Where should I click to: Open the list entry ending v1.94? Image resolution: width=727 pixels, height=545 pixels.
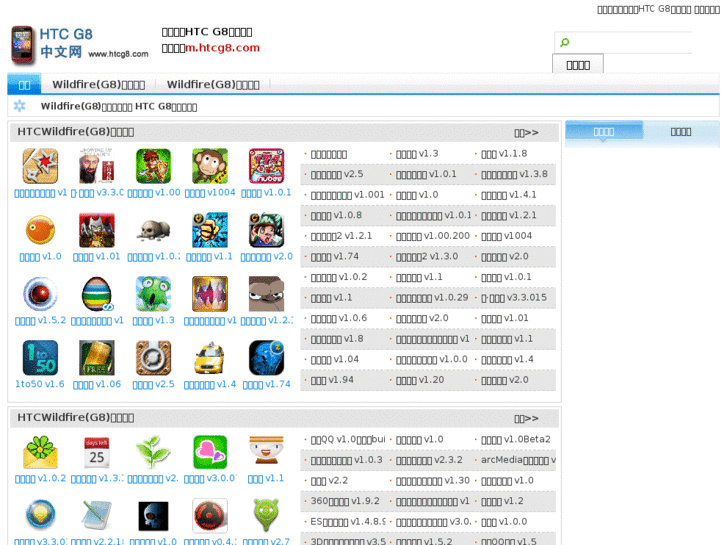pos(332,380)
